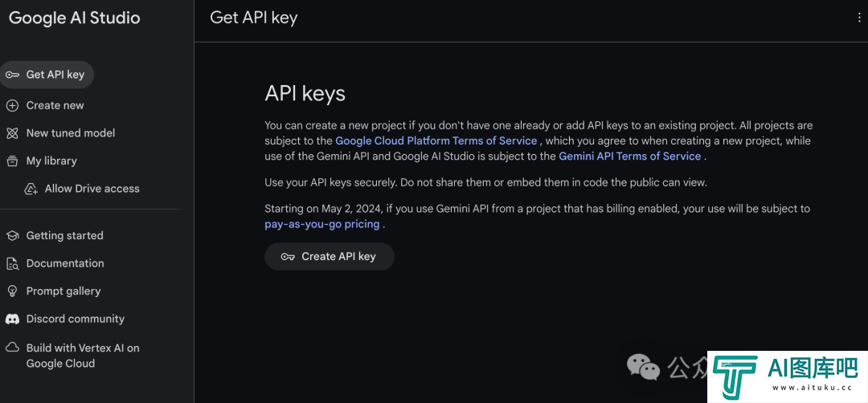Click the My library archive box icon
This screenshot has height=403, width=868.
coord(12,161)
